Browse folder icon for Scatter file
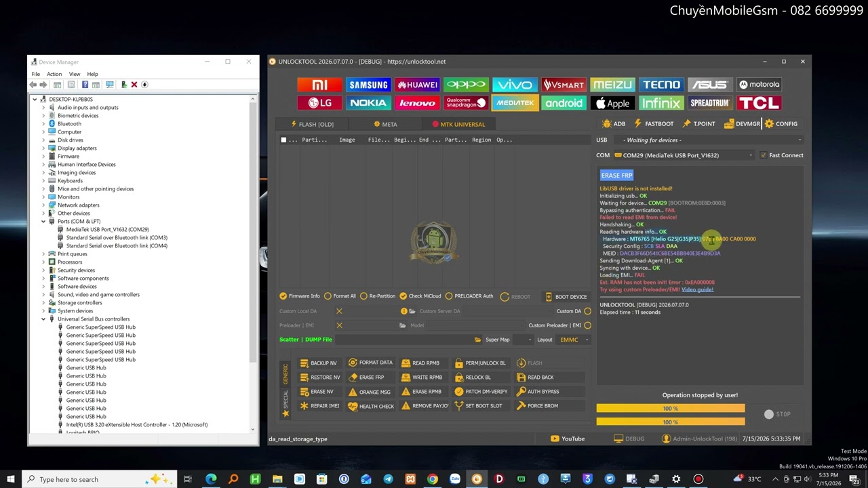Viewport: 868px width, 488px height. 478,340
